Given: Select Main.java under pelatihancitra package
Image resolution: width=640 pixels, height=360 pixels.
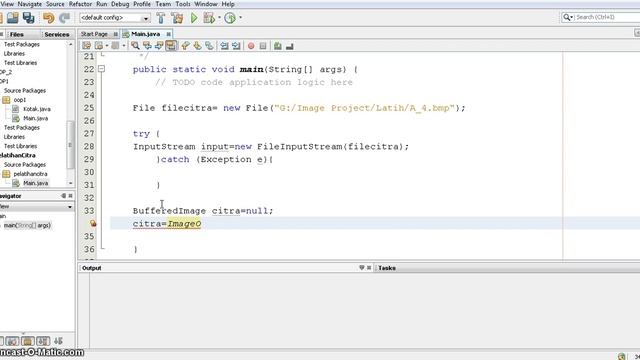Looking at the screenshot, I should point(36,183).
